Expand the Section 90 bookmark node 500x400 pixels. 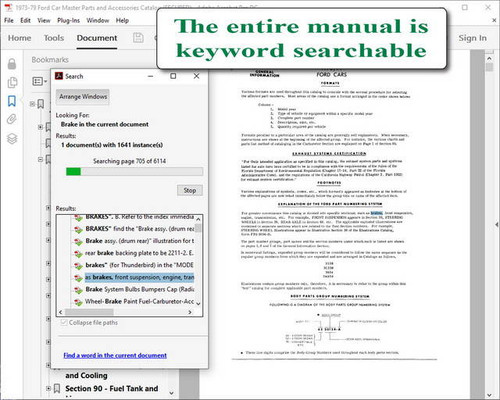click(x=48, y=388)
